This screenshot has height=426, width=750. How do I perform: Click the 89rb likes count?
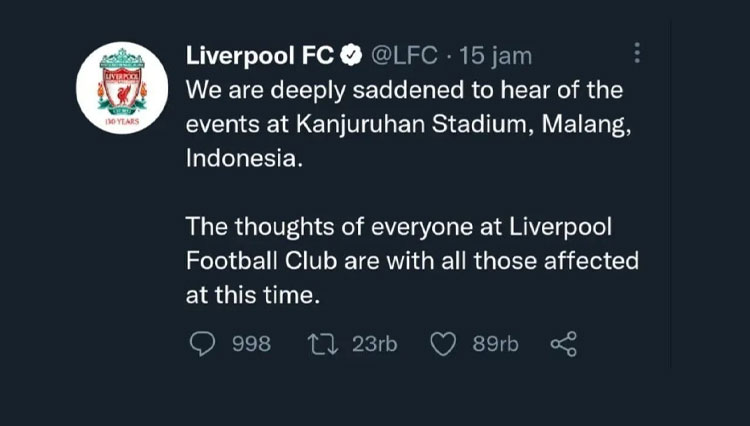pyautogui.click(x=495, y=344)
